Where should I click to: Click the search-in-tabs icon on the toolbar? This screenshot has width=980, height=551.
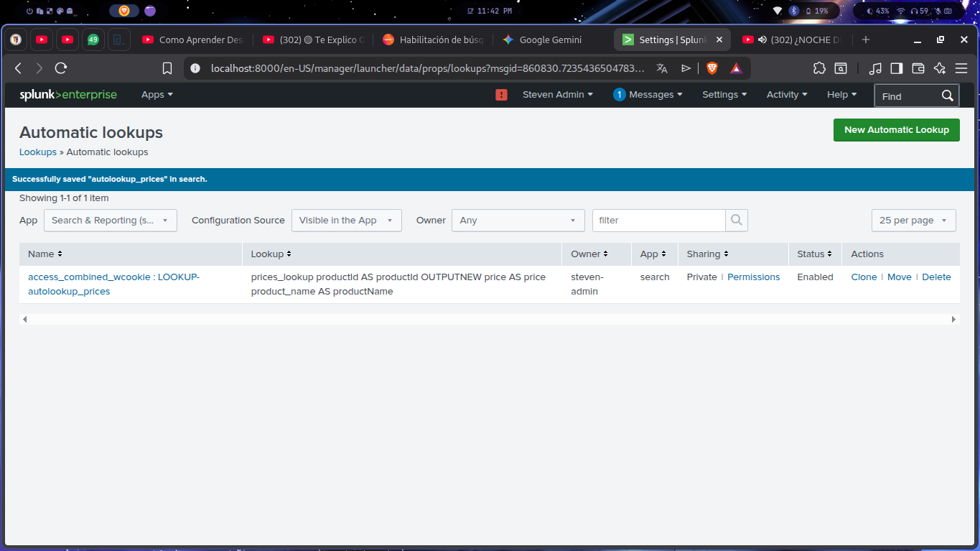pyautogui.click(x=840, y=68)
